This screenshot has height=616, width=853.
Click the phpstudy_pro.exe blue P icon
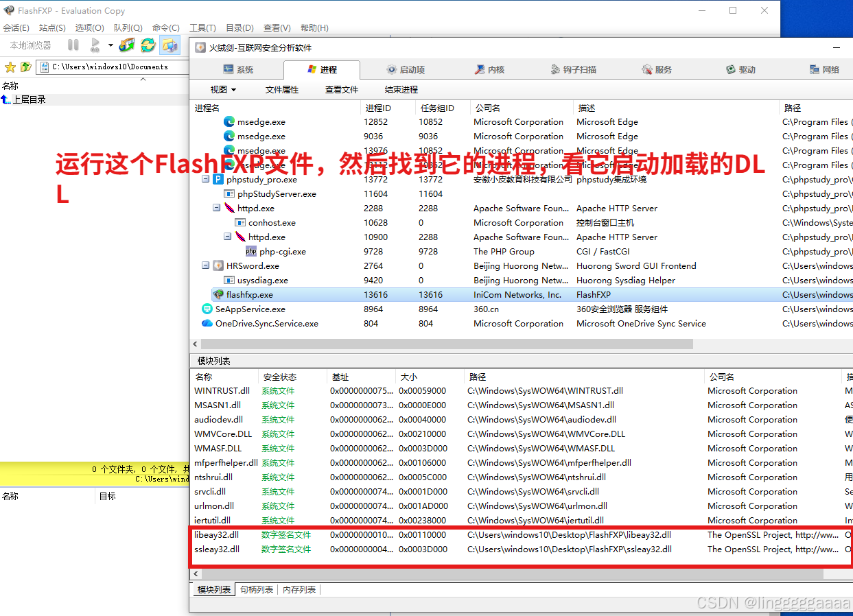[218, 179]
